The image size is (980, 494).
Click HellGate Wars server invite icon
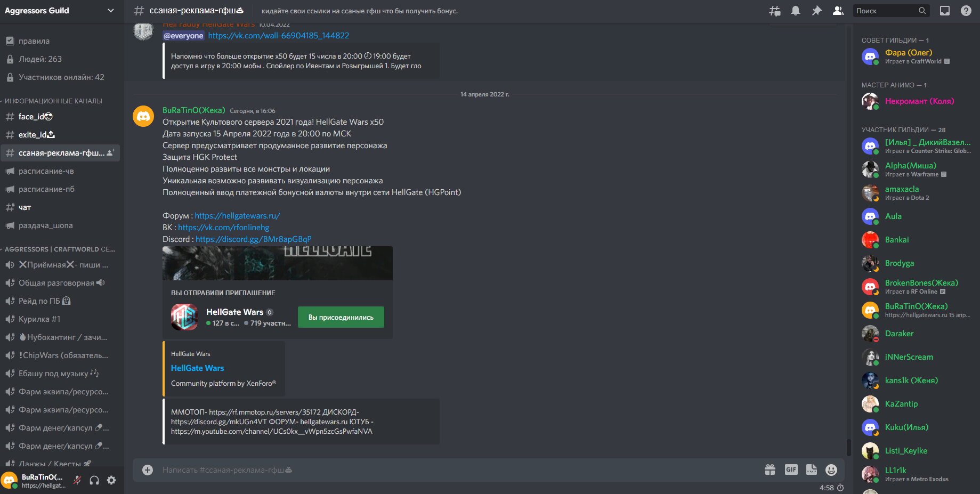click(184, 317)
